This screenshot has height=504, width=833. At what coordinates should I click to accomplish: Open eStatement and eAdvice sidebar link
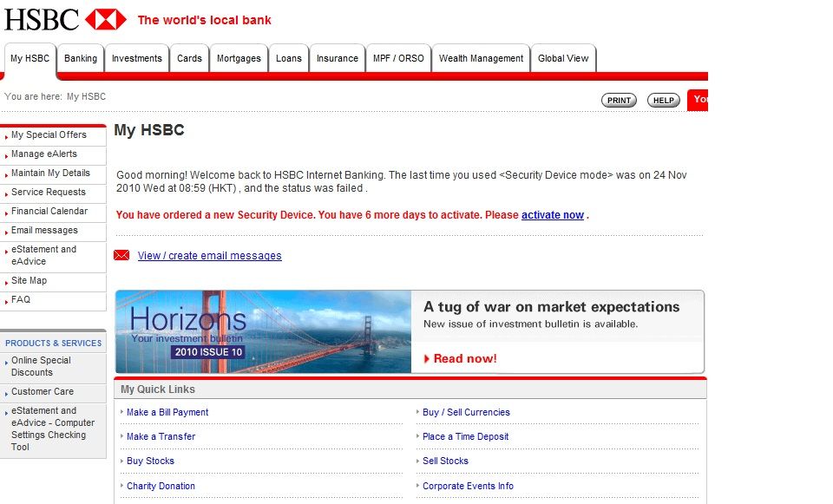[x=43, y=255]
